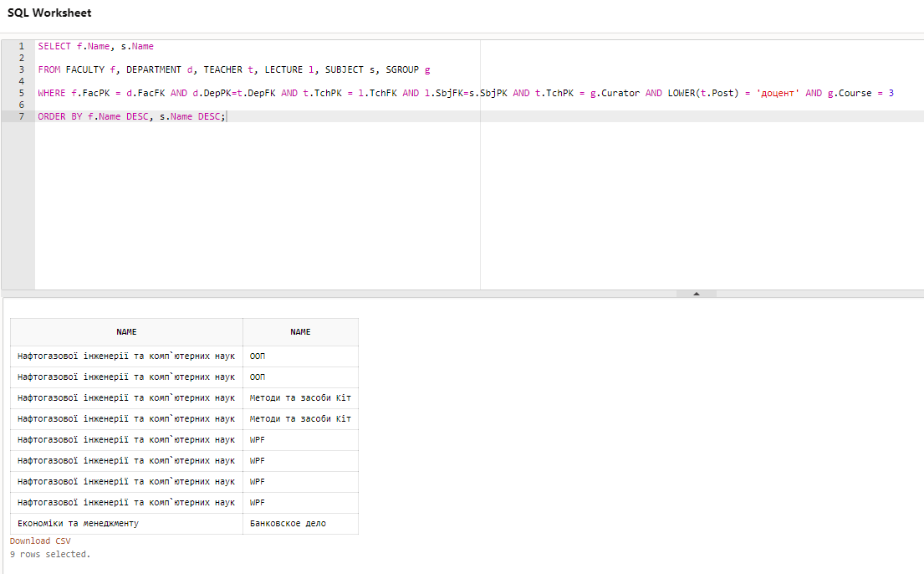Click line number 5 in the gutter
The width and height of the screenshot is (924, 574).
point(21,94)
